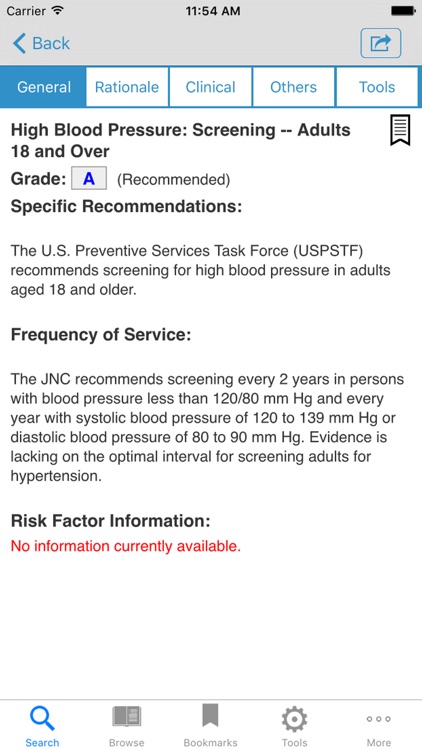Open the Search tab magnifier icon

42,718
